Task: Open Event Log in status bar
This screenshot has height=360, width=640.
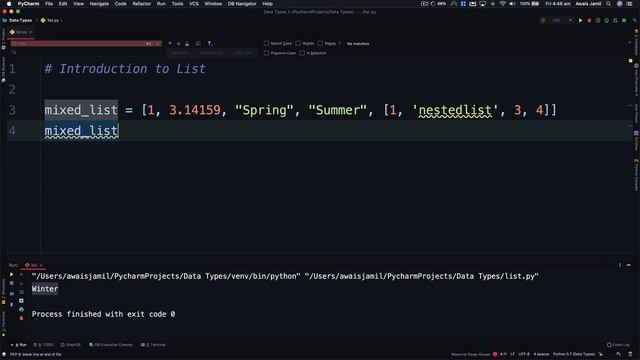Action: [x=618, y=345]
